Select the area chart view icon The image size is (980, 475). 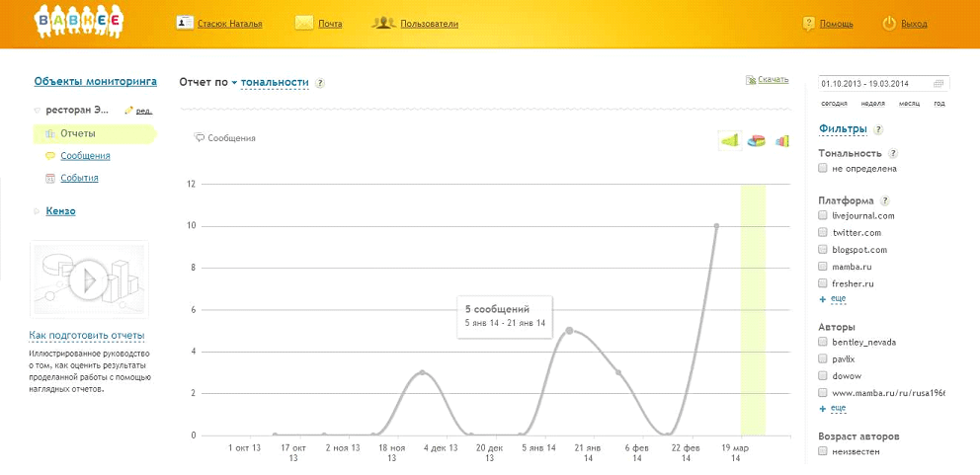pos(730,141)
